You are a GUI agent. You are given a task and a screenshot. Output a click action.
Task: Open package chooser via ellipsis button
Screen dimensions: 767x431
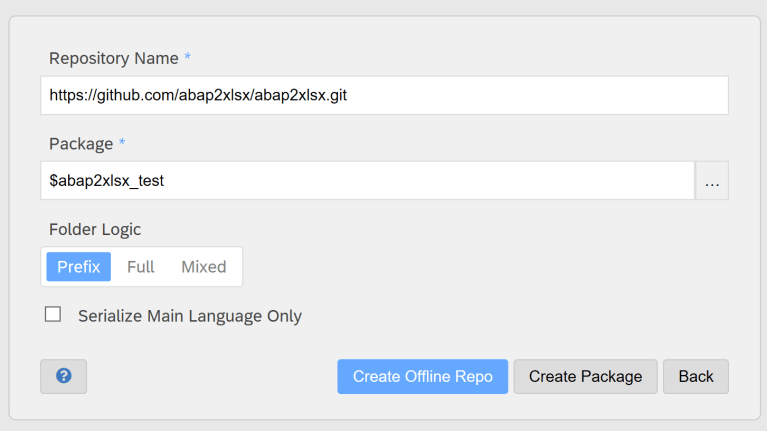[712, 182]
